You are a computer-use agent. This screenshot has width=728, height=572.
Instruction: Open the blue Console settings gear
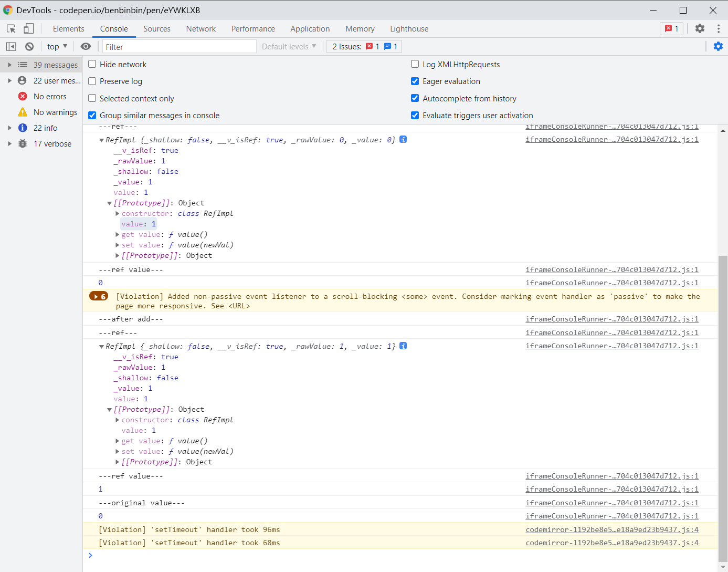718,47
